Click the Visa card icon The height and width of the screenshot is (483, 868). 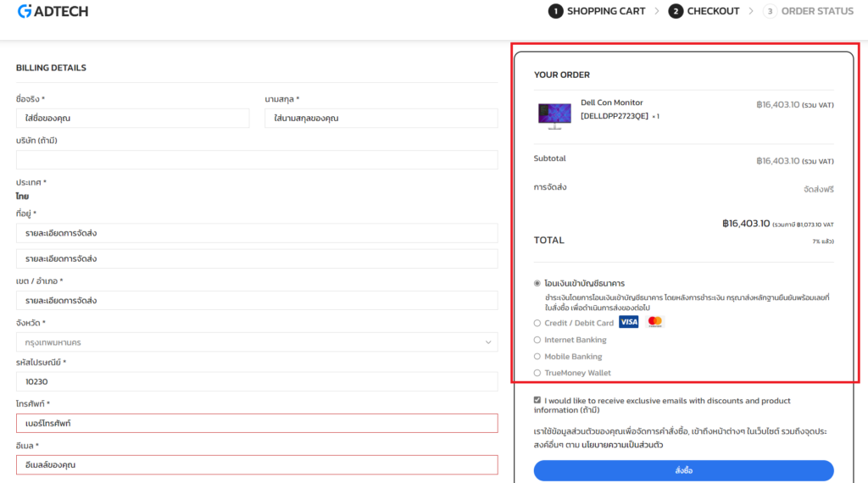point(628,322)
